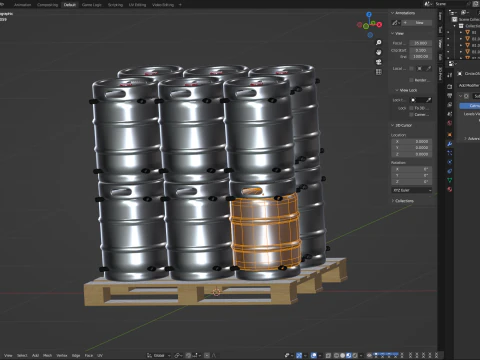Expand the Collections panel

(392, 201)
